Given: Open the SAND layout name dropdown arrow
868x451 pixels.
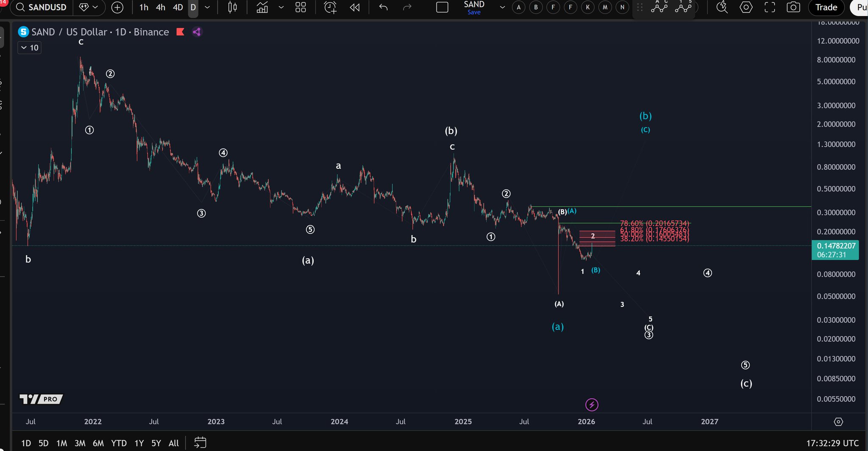Looking at the screenshot, I should click(502, 7).
